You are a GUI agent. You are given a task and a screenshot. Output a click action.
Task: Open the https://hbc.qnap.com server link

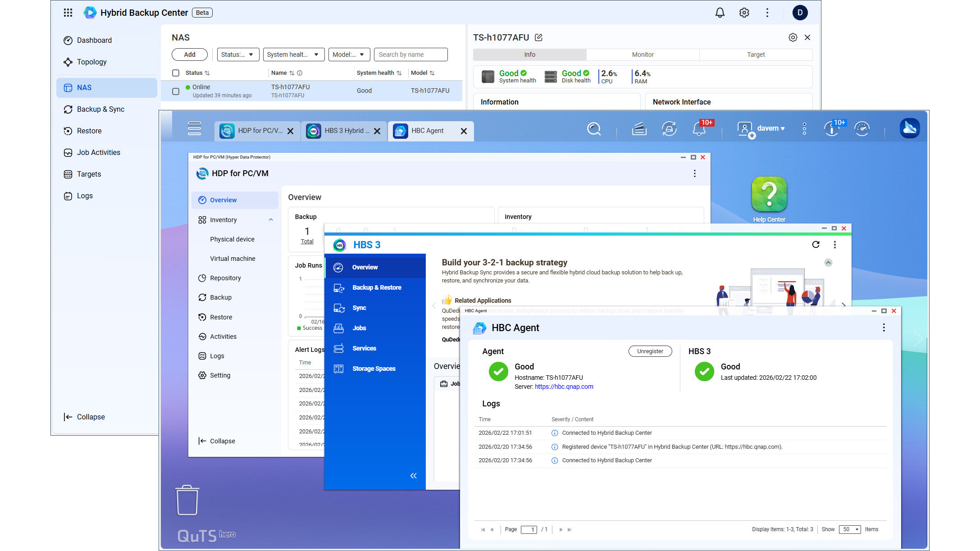click(x=564, y=387)
